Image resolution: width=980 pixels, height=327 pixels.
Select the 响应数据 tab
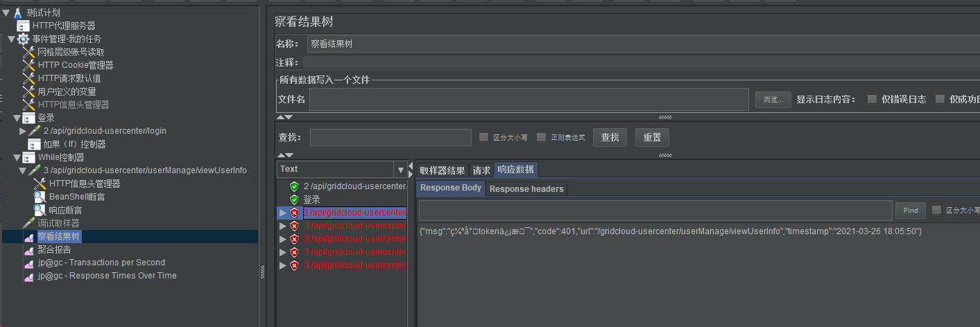[516, 170]
